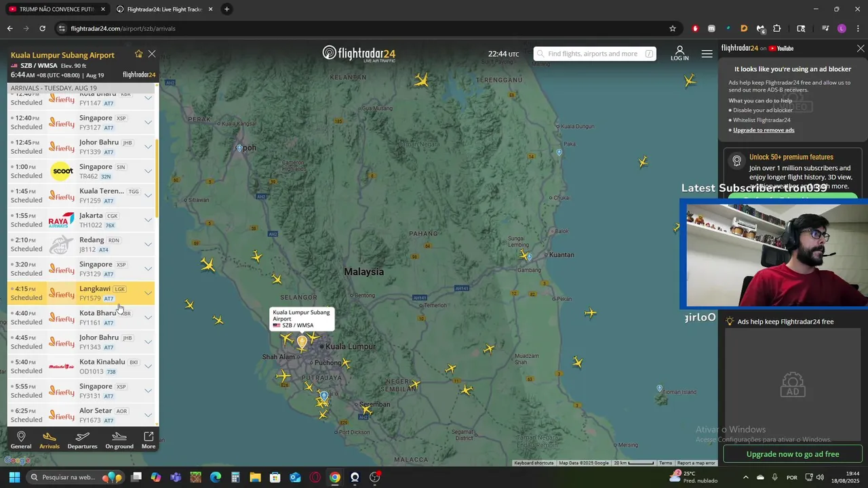Click the address bar URL
The image size is (868, 488).
coord(123,28)
